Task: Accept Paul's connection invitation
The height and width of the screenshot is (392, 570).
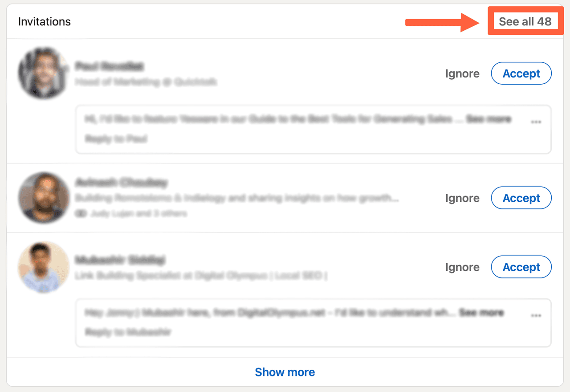Action: (x=521, y=73)
